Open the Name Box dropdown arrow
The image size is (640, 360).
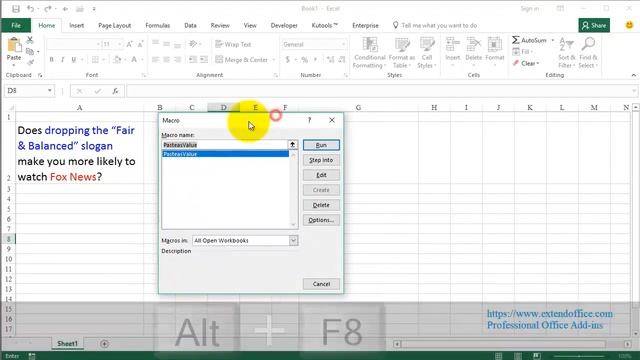49,91
